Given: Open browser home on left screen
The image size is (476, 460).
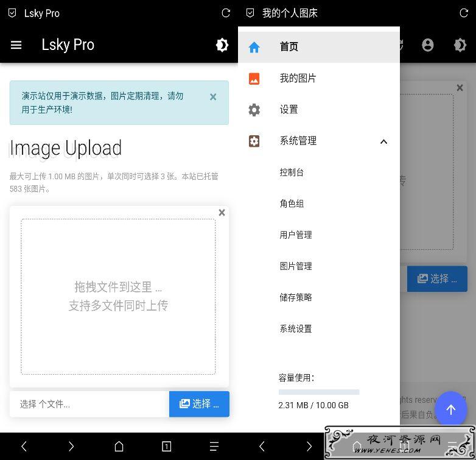Looking at the screenshot, I should [x=119, y=447].
